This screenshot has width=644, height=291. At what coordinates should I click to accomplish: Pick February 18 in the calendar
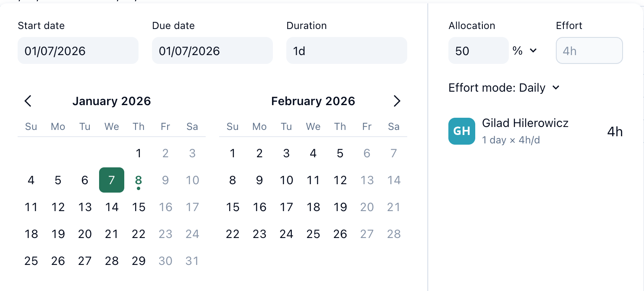[313, 207]
